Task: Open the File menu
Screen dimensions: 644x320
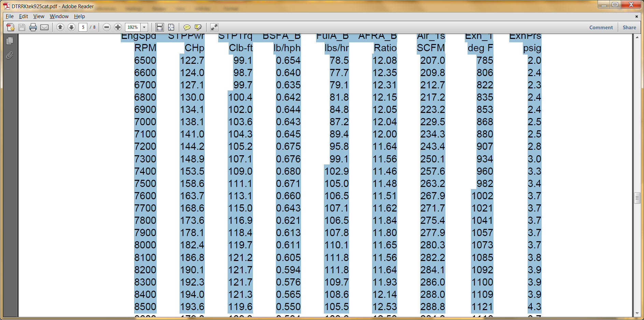Action: 10,16
